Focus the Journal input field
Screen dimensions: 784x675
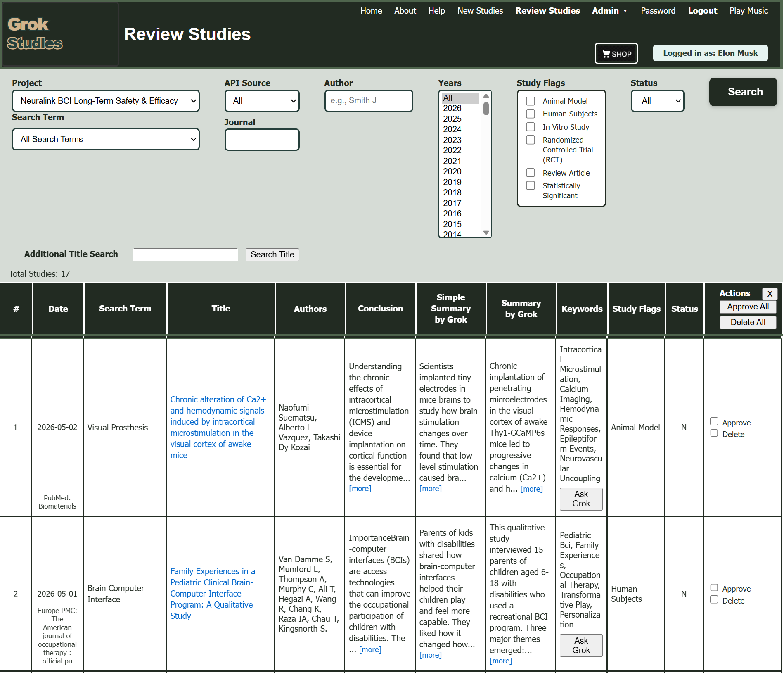click(262, 140)
